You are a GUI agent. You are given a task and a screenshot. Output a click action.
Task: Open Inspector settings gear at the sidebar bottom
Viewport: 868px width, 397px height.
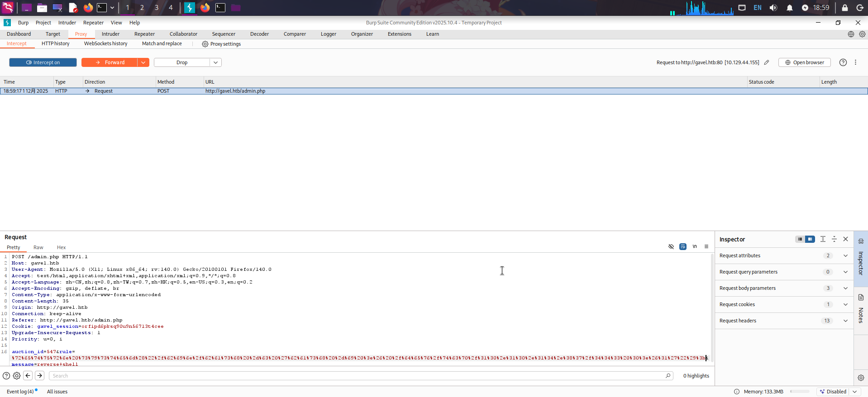[x=861, y=378]
